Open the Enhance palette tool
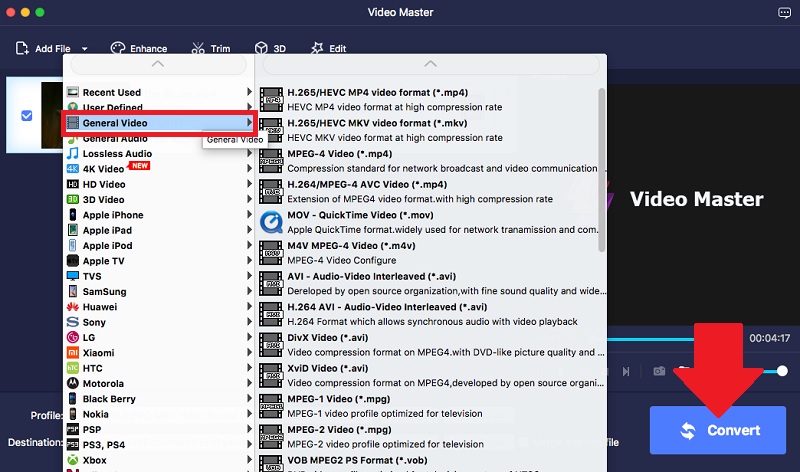Viewport: 800px width, 472px height. (x=139, y=48)
